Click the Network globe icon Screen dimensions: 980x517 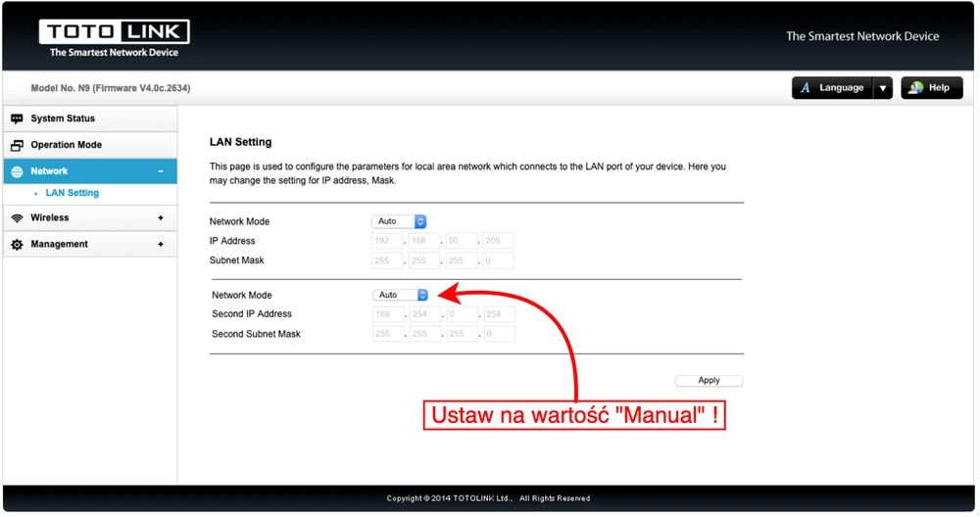point(17,171)
